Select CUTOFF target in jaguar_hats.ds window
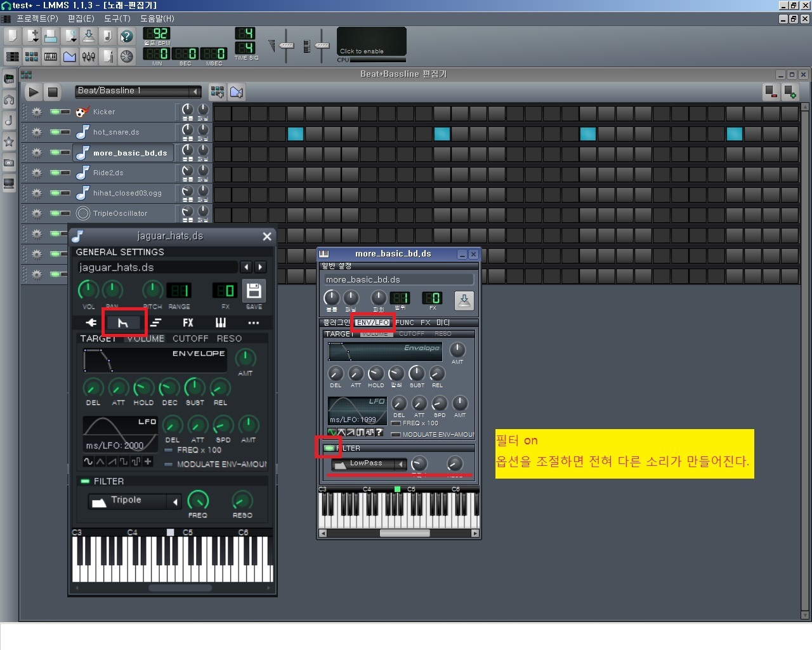812x650 pixels. coord(190,338)
